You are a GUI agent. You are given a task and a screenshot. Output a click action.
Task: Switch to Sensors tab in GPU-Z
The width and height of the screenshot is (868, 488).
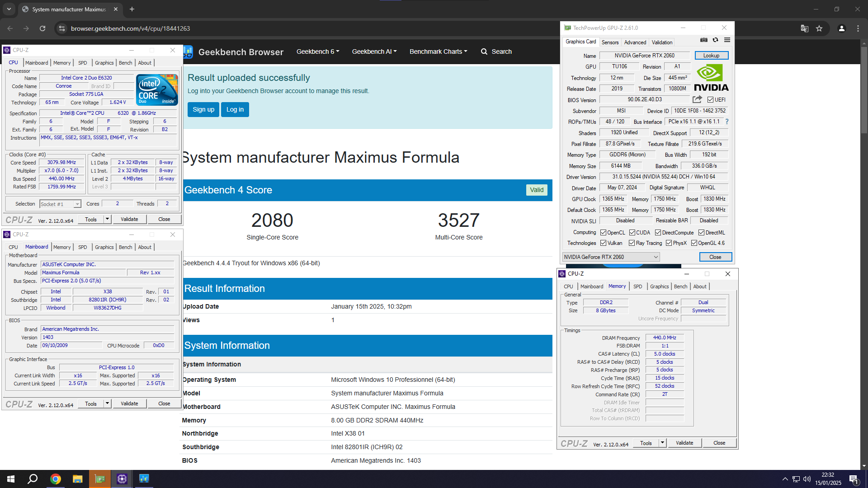(610, 42)
